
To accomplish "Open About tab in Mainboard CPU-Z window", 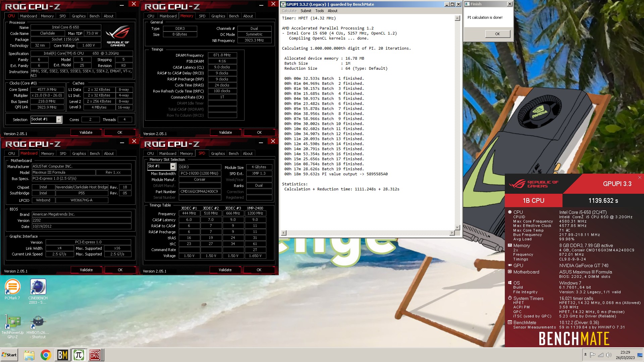I will pos(109,154).
